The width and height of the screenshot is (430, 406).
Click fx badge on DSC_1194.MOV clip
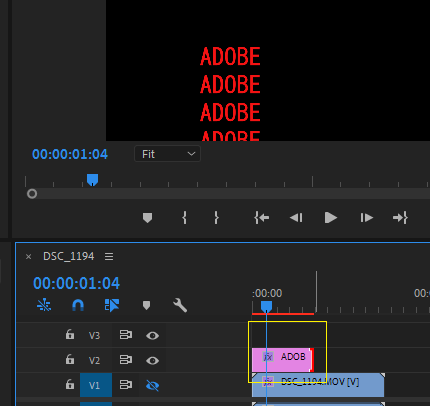coord(268,382)
